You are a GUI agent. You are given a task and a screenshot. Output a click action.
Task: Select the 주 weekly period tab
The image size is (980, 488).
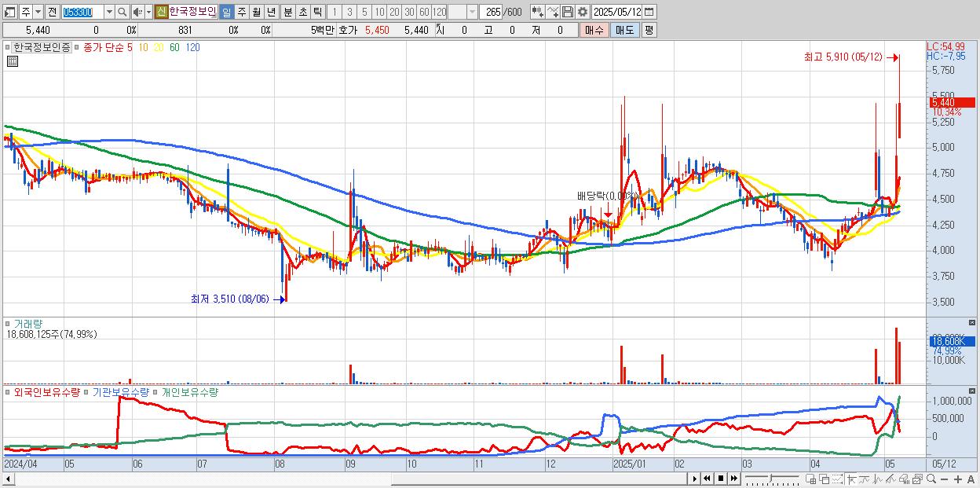[241, 12]
